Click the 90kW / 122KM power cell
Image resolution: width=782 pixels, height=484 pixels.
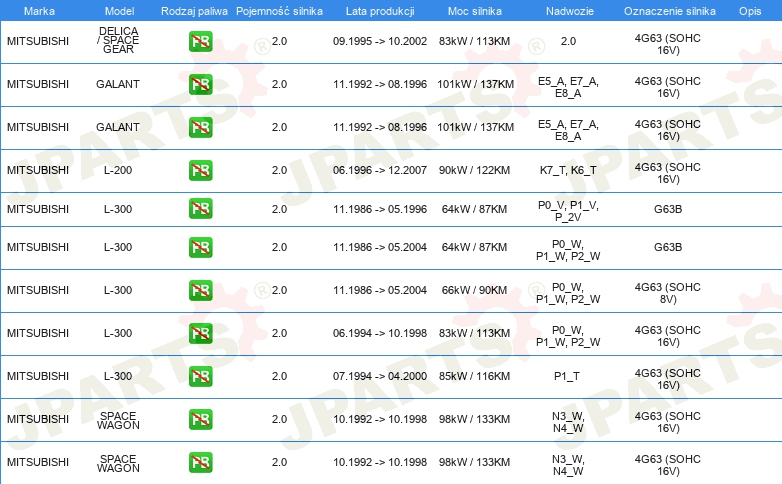(x=476, y=170)
